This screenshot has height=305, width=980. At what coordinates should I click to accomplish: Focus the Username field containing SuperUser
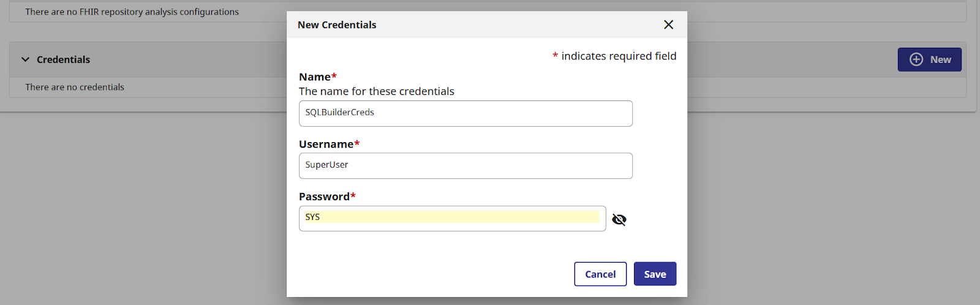click(466, 165)
